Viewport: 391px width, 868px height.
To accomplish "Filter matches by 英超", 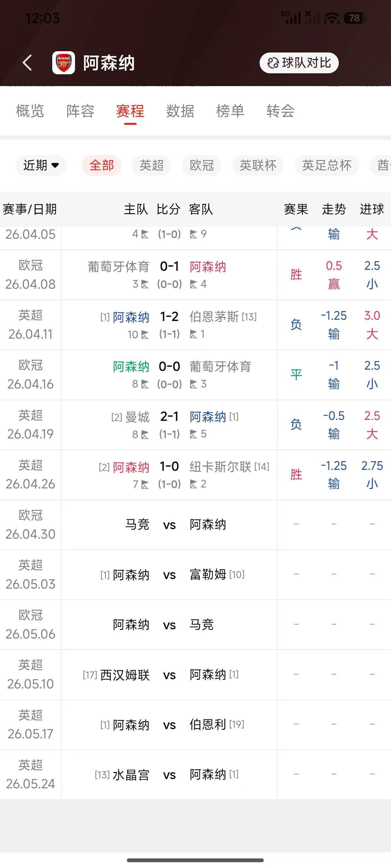I will pyautogui.click(x=152, y=165).
